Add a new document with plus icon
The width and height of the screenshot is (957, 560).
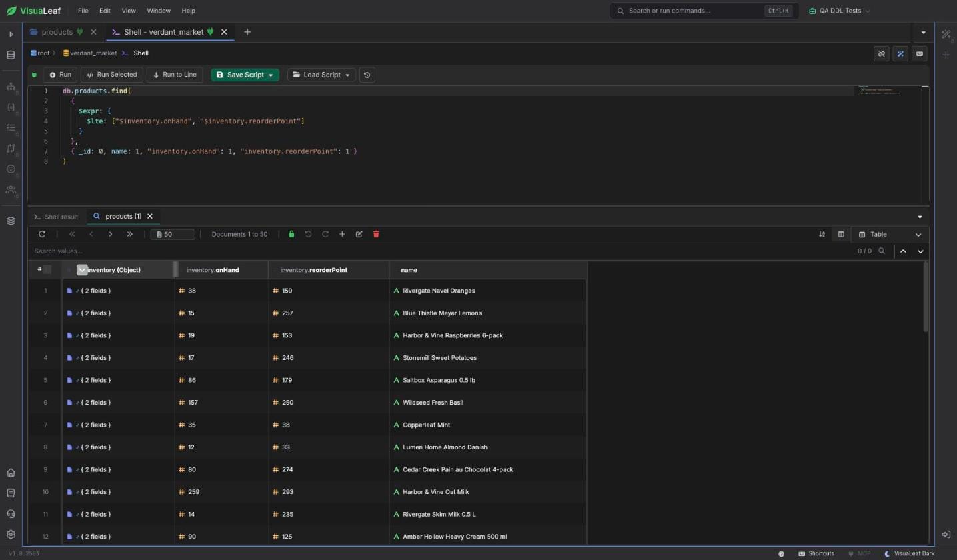tap(342, 234)
